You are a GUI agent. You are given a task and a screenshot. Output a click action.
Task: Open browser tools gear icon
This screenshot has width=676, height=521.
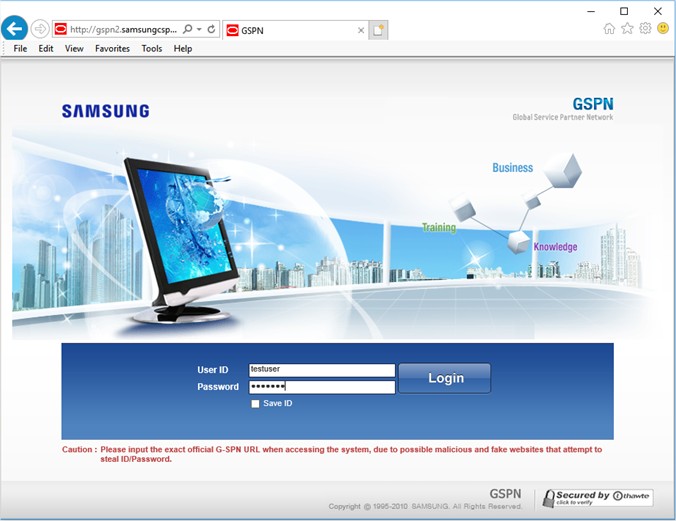coord(645,28)
